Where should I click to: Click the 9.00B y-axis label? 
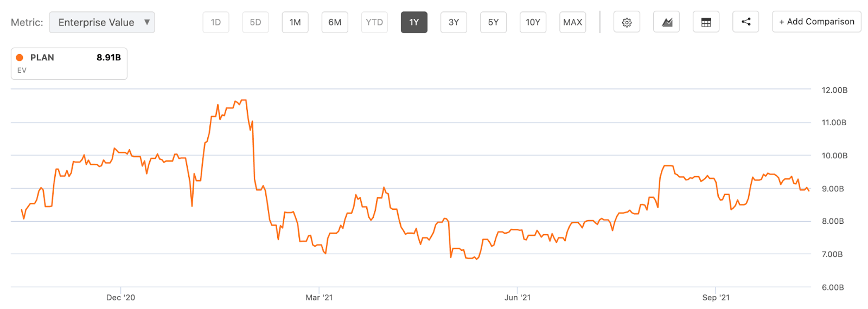coord(833,189)
